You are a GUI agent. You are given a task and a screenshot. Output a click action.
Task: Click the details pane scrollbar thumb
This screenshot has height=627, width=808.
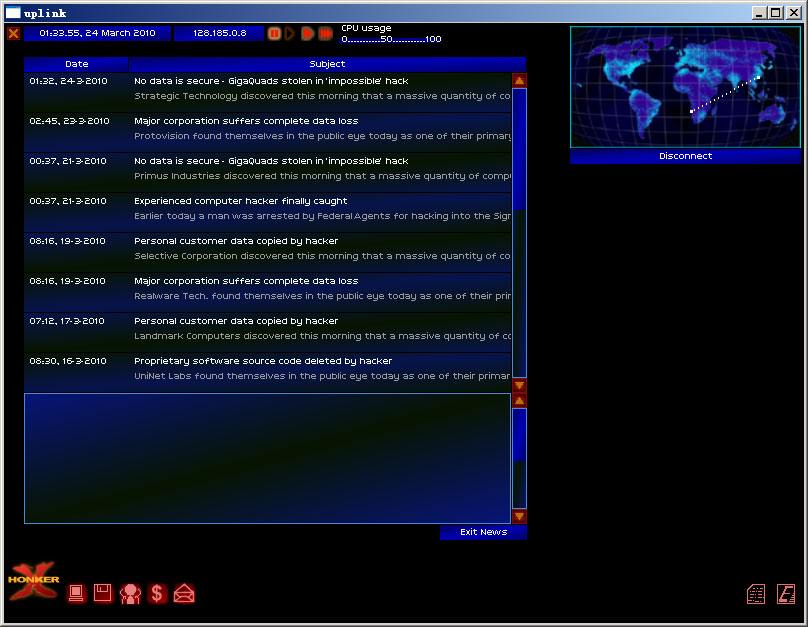(519, 435)
